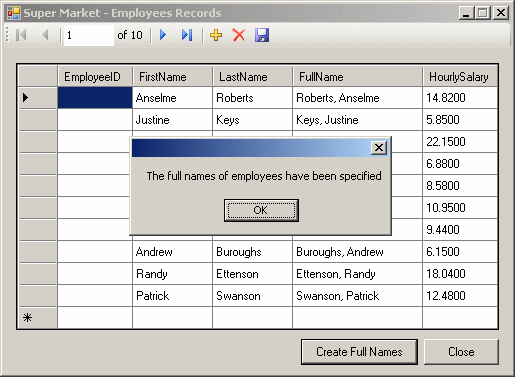Minimize the Employees Records window
515x377 pixels.
pyautogui.click(x=466, y=13)
